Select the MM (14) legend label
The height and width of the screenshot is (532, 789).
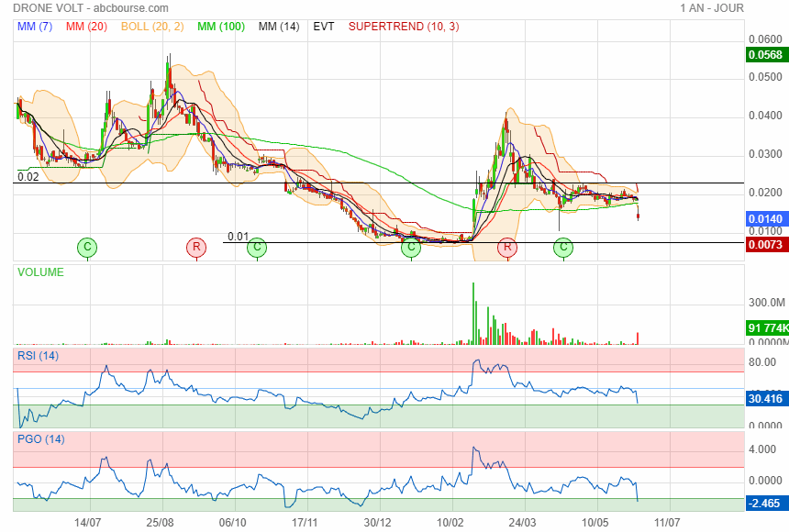[279, 27]
